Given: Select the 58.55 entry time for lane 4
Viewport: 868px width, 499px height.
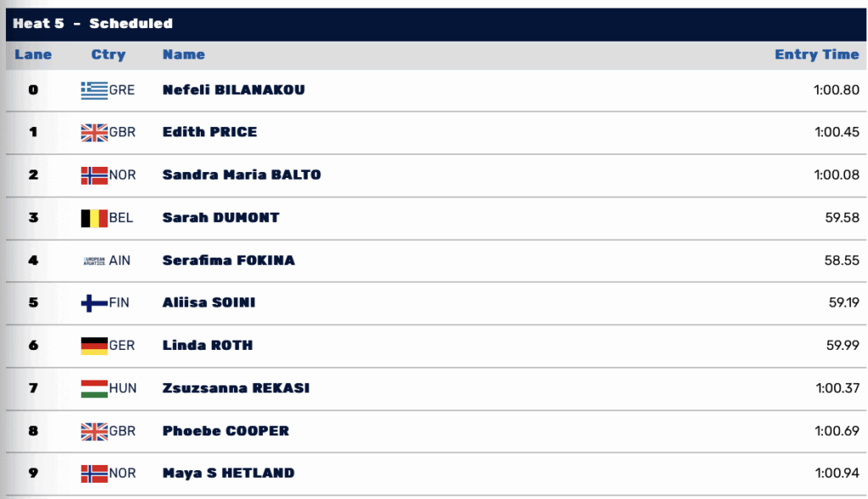Looking at the screenshot, I should coord(842,260).
